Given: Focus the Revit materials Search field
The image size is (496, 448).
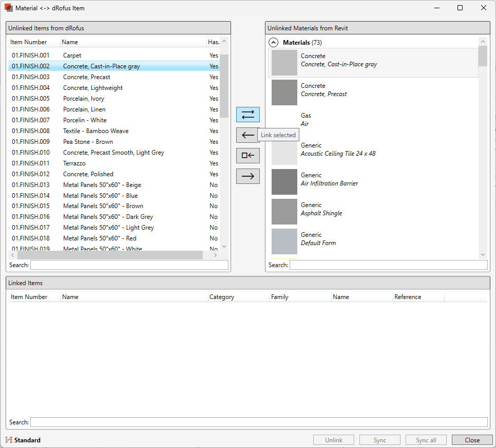Looking at the screenshot, I should point(388,265).
